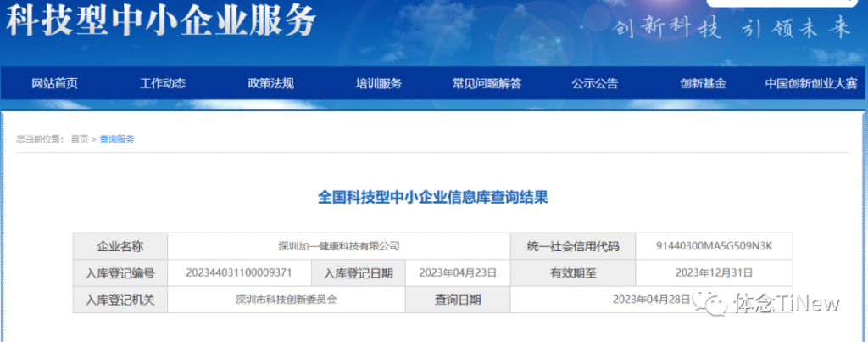Open the 政策法规 nav item
The height and width of the screenshot is (342, 868).
point(270,84)
